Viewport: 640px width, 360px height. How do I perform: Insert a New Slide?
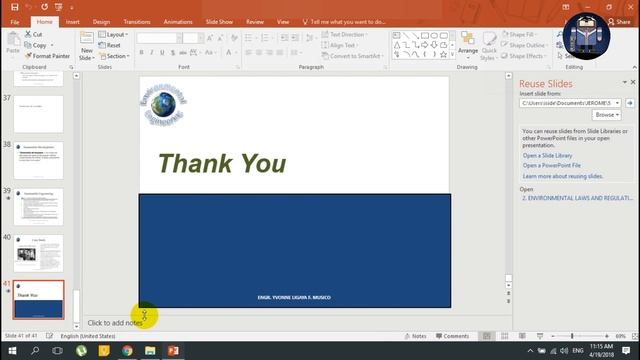pyautogui.click(x=87, y=46)
